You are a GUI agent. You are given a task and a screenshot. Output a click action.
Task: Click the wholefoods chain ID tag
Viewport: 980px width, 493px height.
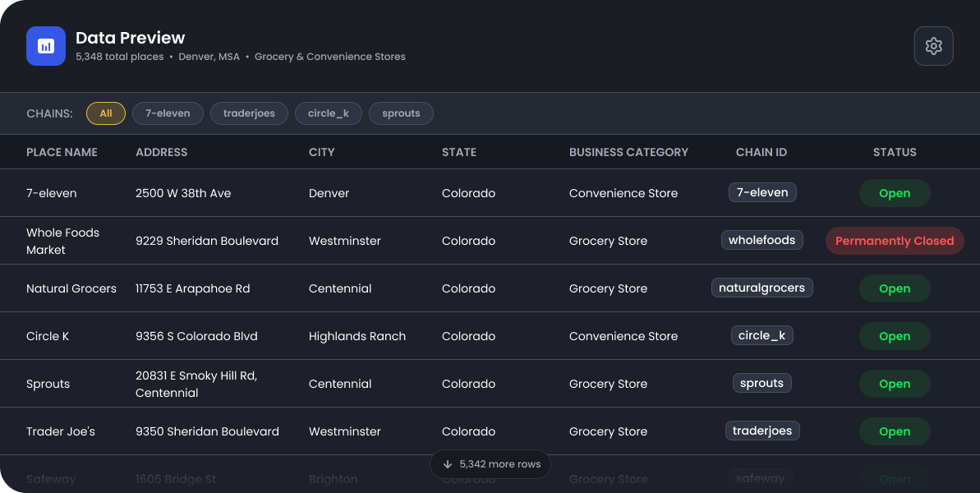761,240
